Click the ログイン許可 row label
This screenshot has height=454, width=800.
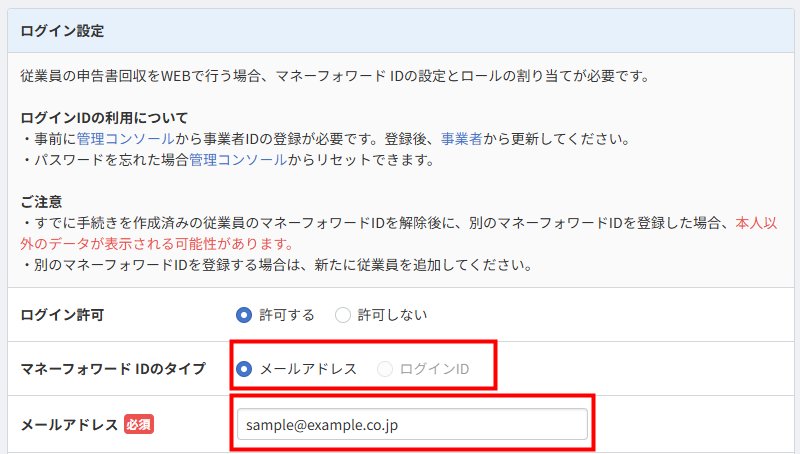click(x=62, y=315)
